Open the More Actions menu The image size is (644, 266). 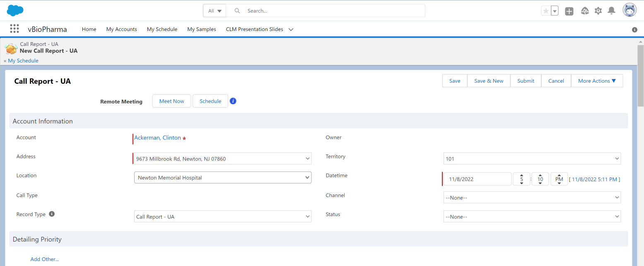click(597, 81)
